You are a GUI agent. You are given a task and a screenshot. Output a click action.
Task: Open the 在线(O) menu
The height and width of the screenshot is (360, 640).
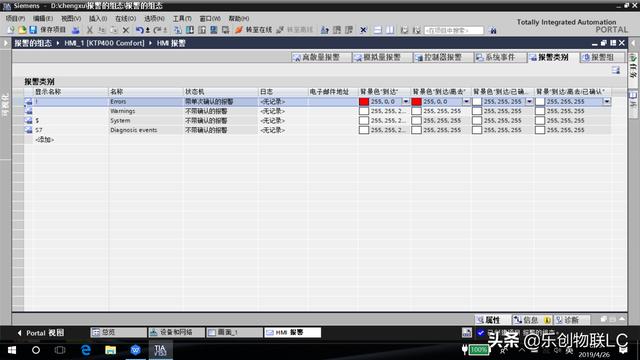coord(125,18)
